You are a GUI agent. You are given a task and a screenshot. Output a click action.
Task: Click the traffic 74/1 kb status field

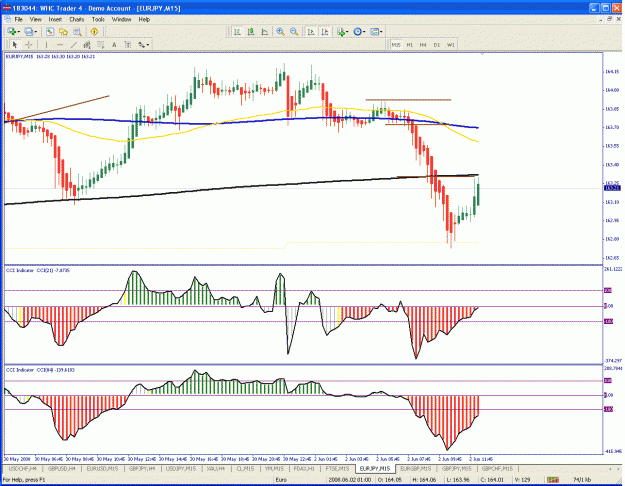point(582,480)
